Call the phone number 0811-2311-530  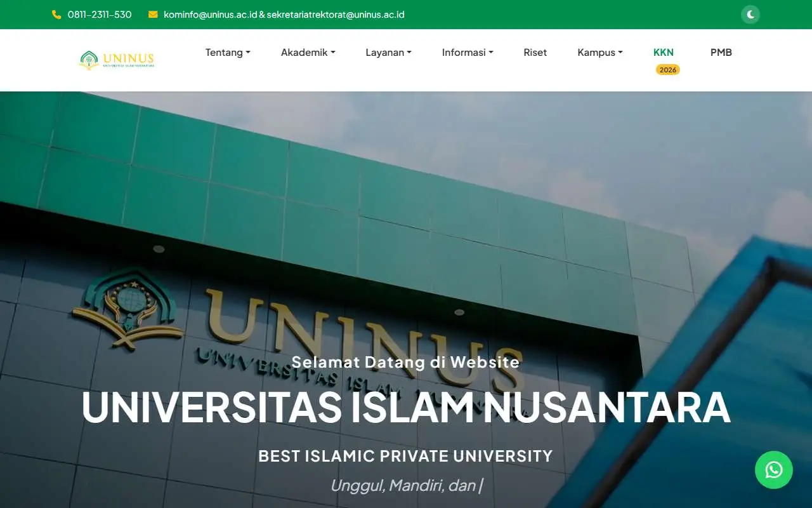click(x=100, y=15)
